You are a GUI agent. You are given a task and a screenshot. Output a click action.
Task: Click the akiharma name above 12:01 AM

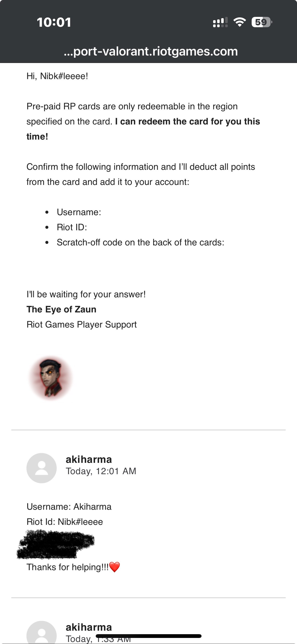point(89,459)
